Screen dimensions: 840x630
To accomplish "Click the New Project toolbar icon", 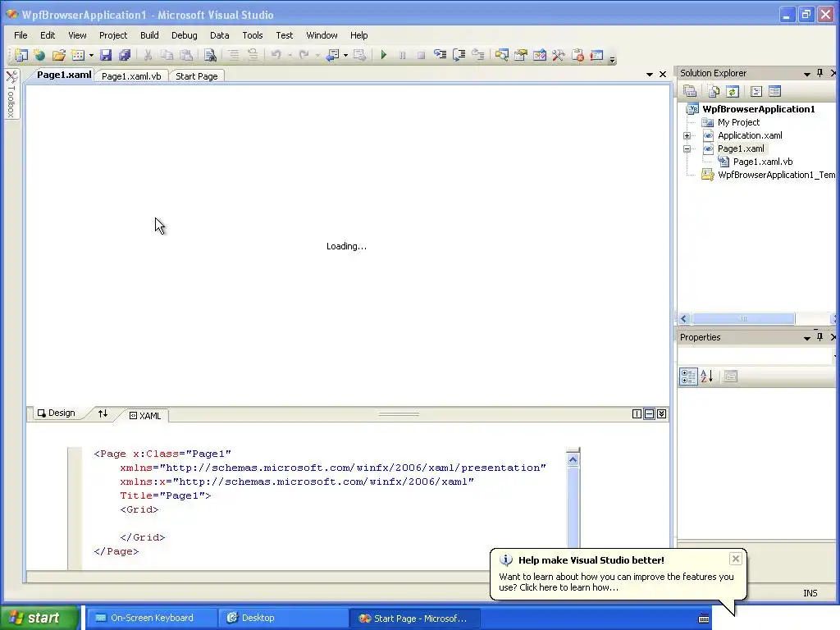I will point(21,55).
